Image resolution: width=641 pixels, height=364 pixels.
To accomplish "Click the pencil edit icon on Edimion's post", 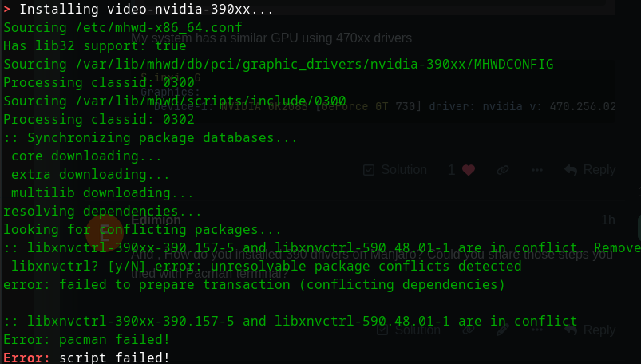I will click(x=502, y=330).
